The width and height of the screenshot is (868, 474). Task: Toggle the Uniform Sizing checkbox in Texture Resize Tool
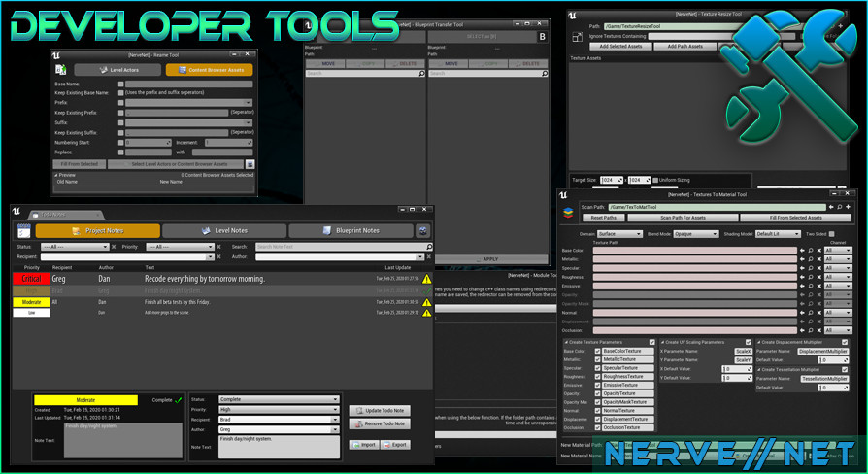click(x=655, y=180)
